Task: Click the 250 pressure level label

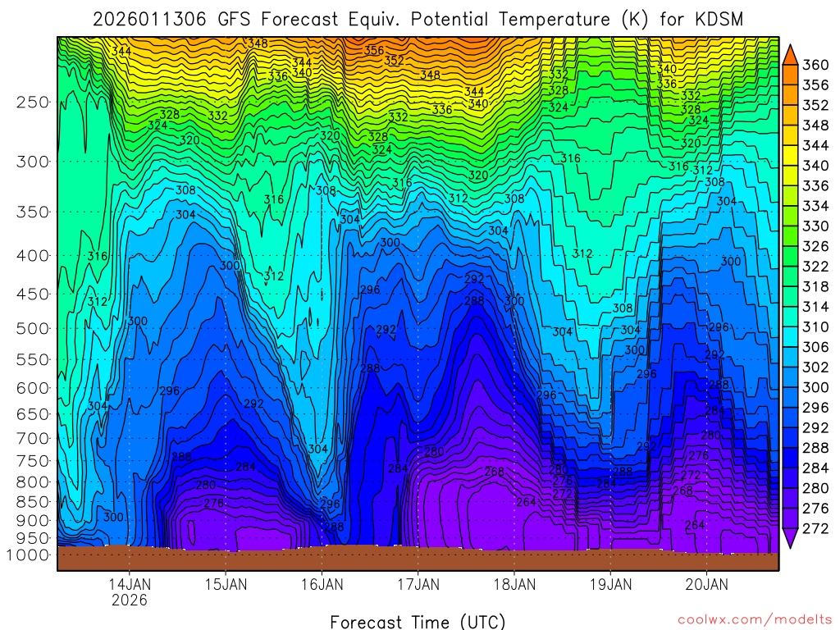Action: pyautogui.click(x=33, y=102)
